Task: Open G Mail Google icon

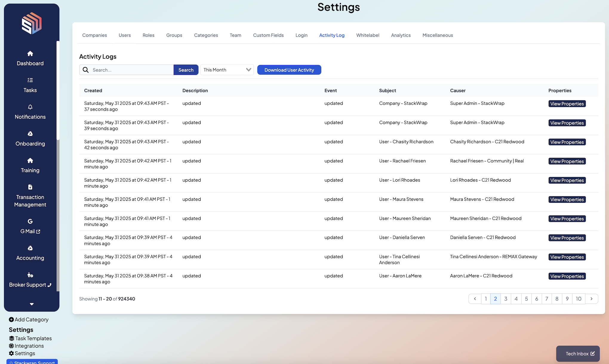Action: point(30,221)
